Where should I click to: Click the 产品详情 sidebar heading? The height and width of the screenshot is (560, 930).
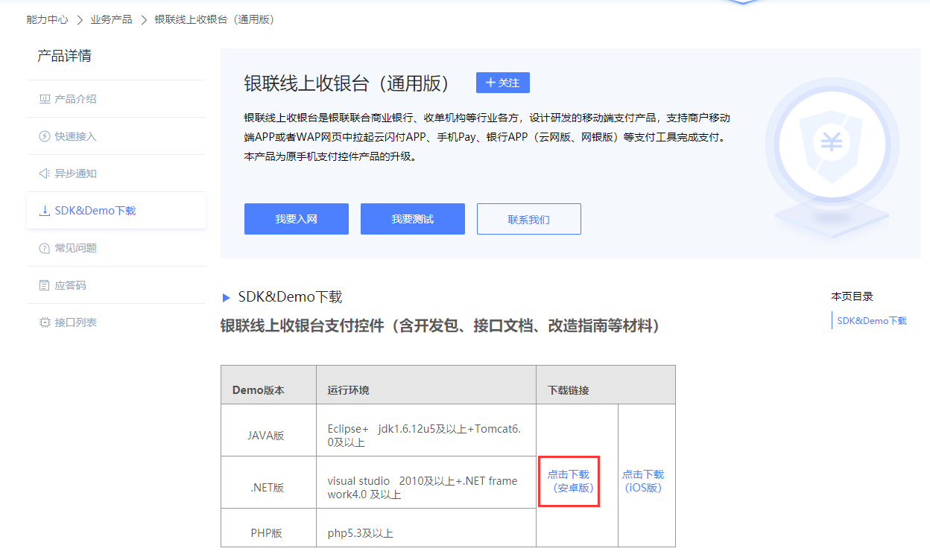click(x=64, y=57)
